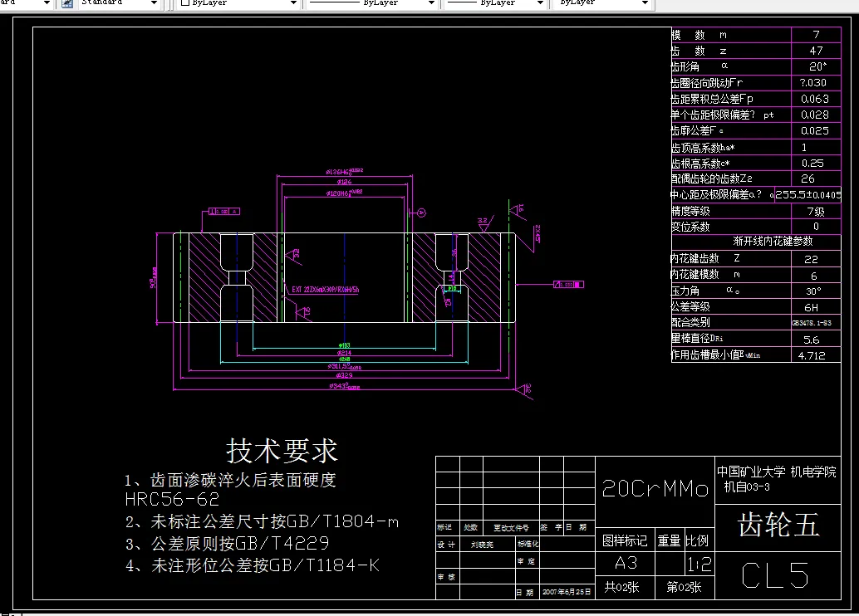Select the 机自03-3 class text
859x616 pixels.
[x=747, y=486]
